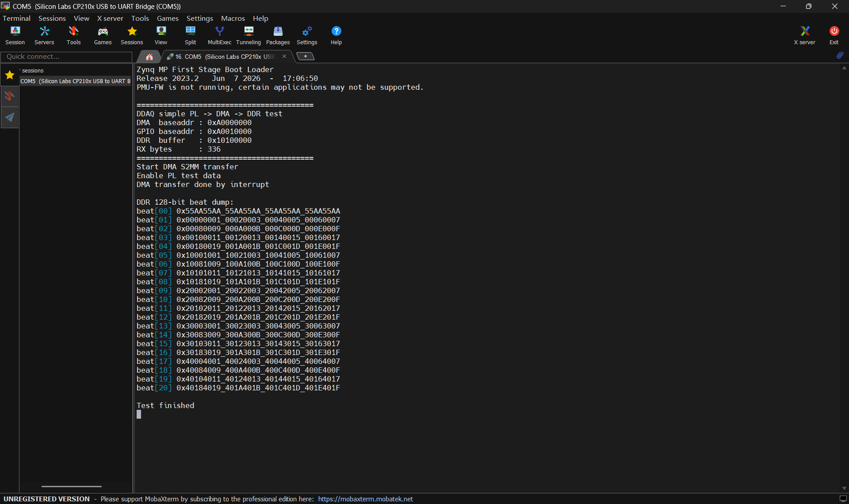Open the Tools toolbar icon
Image resolution: width=849 pixels, height=504 pixels.
pyautogui.click(x=73, y=35)
